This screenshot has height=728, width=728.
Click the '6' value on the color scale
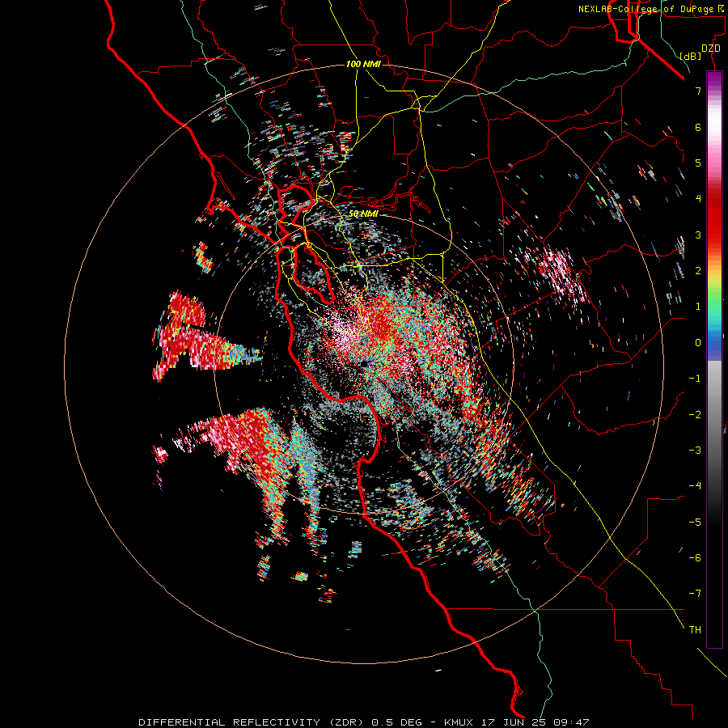pyautogui.click(x=698, y=127)
